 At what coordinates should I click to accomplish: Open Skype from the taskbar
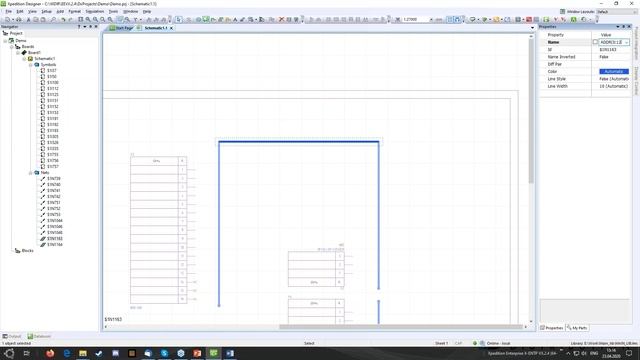[x=164, y=353]
